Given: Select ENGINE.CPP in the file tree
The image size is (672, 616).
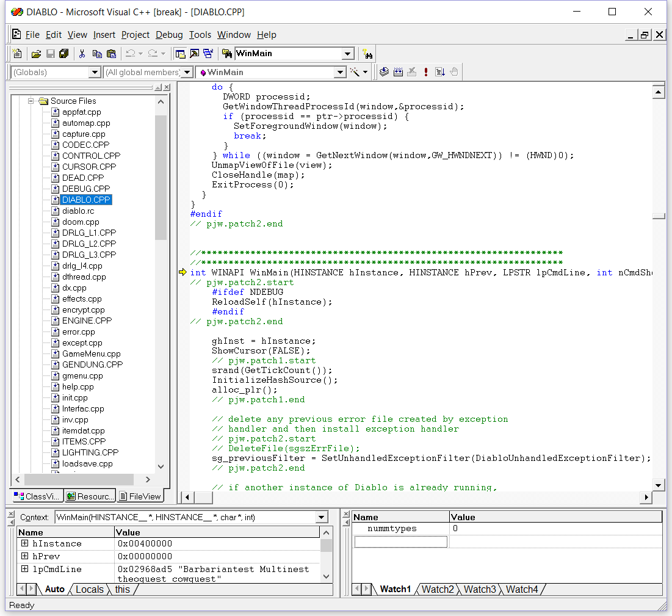Looking at the screenshot, I should coord(87,321).
